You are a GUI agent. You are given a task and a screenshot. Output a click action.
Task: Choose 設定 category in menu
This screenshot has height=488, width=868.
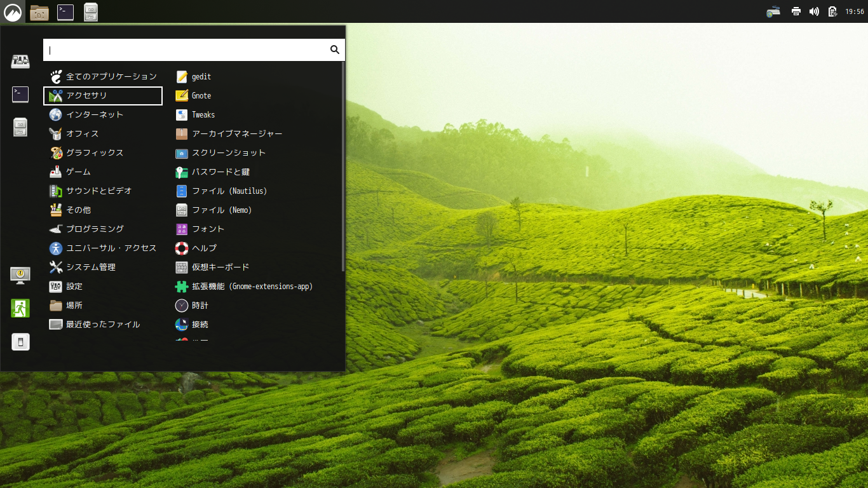[x=103, y=287]
